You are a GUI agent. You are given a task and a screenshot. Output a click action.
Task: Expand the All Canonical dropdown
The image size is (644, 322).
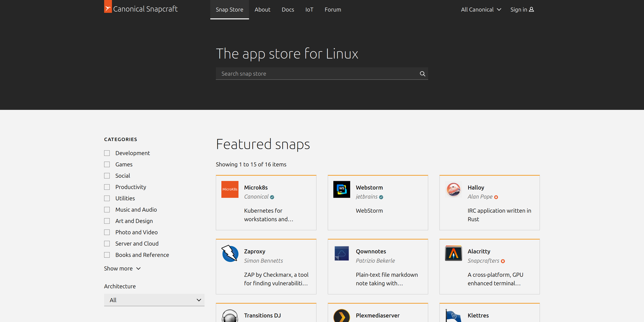[x=481, y=9]
